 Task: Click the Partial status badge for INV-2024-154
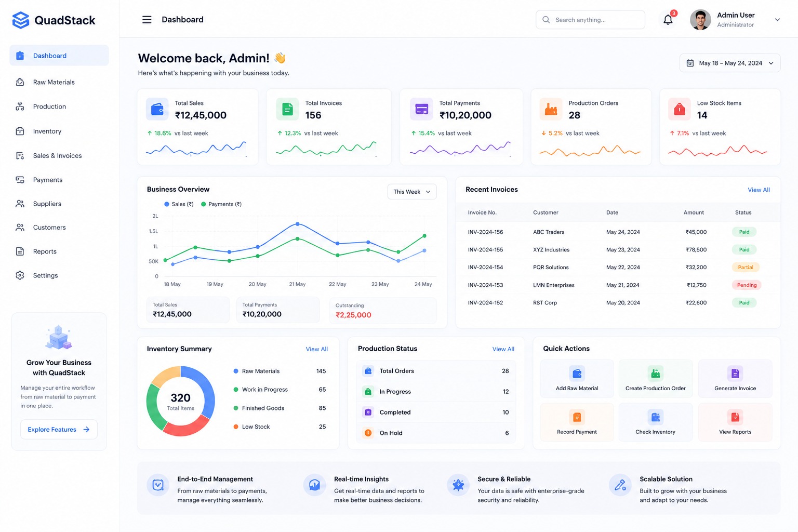746,268
